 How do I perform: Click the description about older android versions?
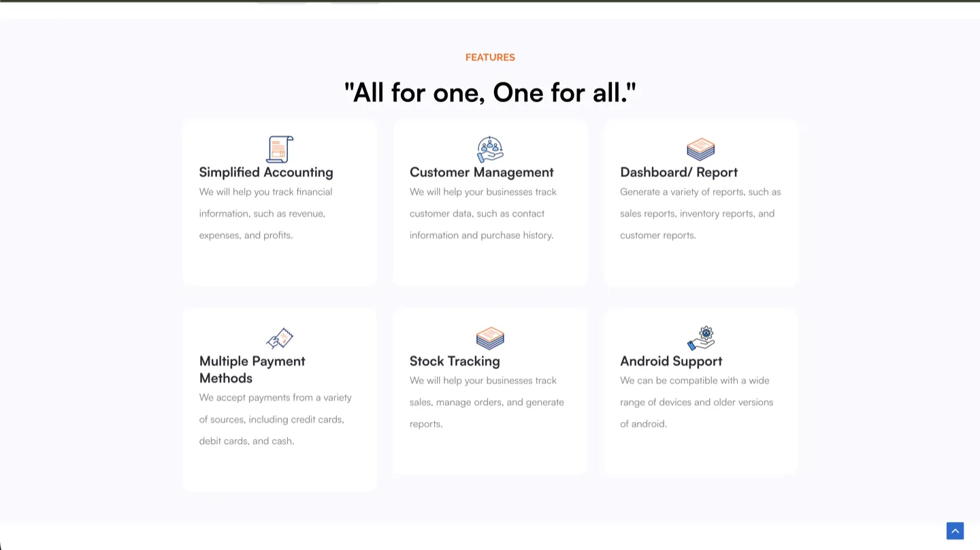tap(696, 402)
